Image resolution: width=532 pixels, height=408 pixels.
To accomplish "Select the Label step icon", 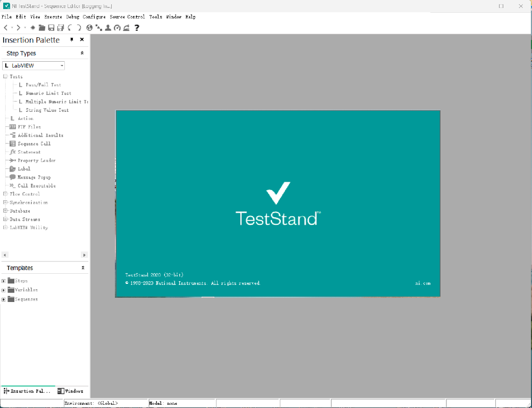I will point(13,169).
